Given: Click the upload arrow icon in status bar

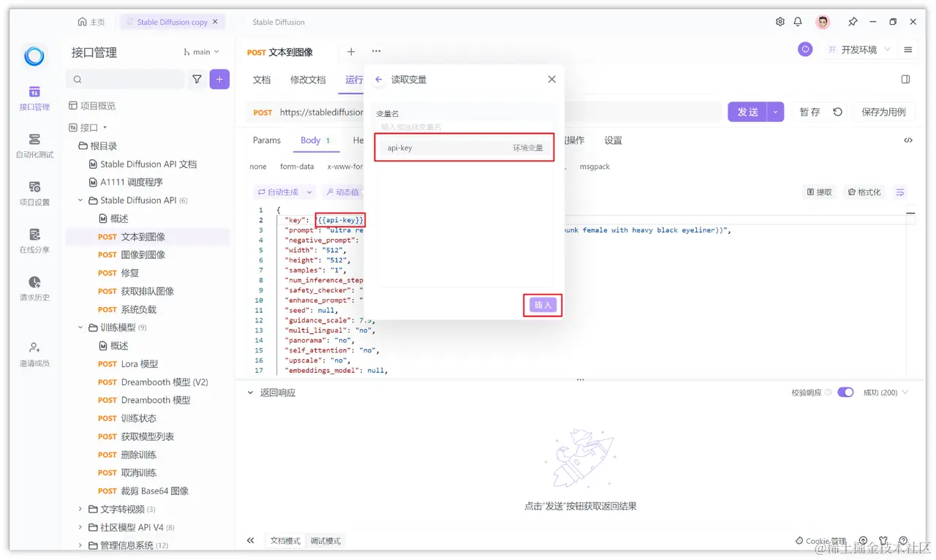Looking at the screenshot, I should point(864,540).
